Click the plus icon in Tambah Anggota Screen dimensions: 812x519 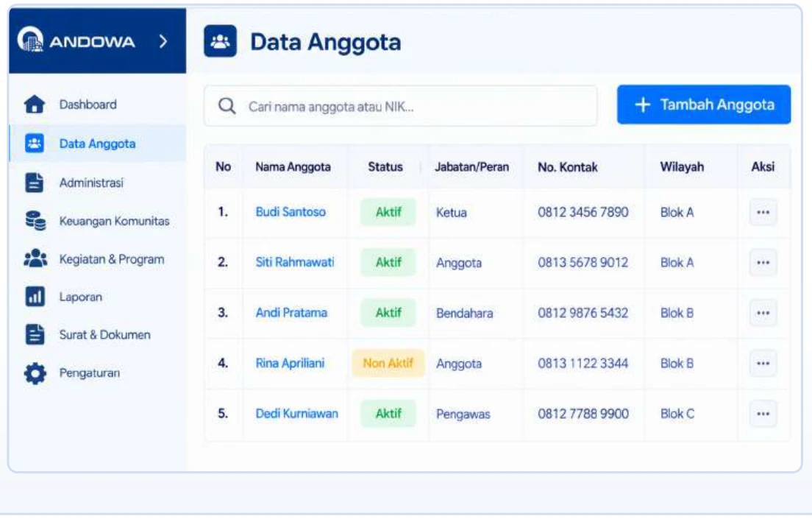642,105
